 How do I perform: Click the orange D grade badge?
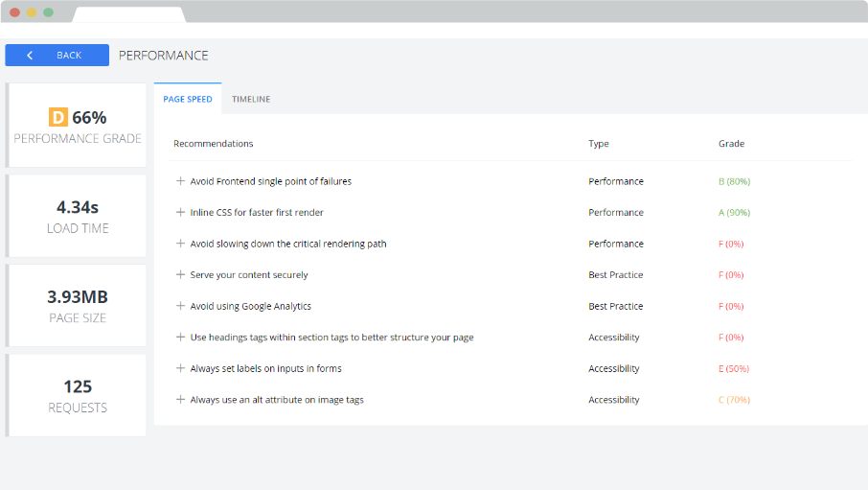click(x=58, y=118)
